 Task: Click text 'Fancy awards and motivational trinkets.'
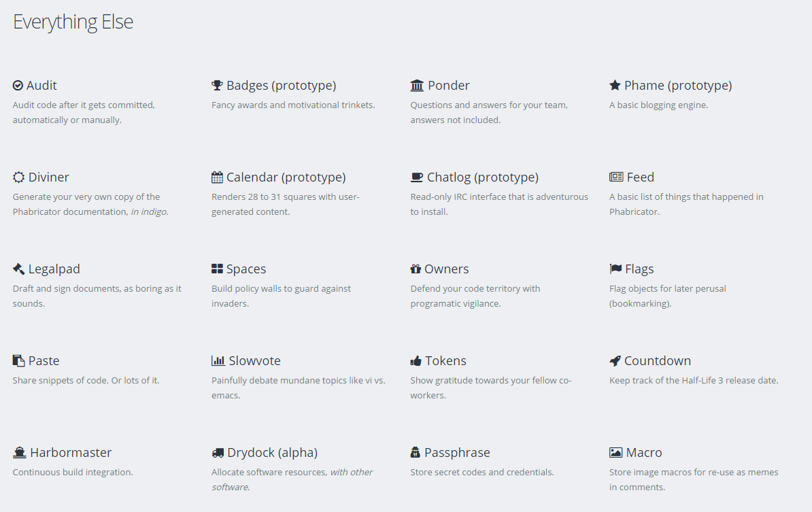point(293,105)
